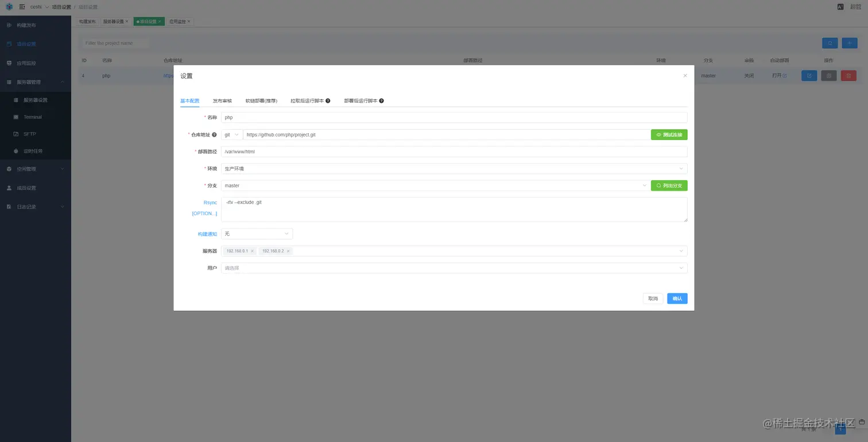
Task: Remove the 192.168.0.1 server tag
Action: (252, 251)
